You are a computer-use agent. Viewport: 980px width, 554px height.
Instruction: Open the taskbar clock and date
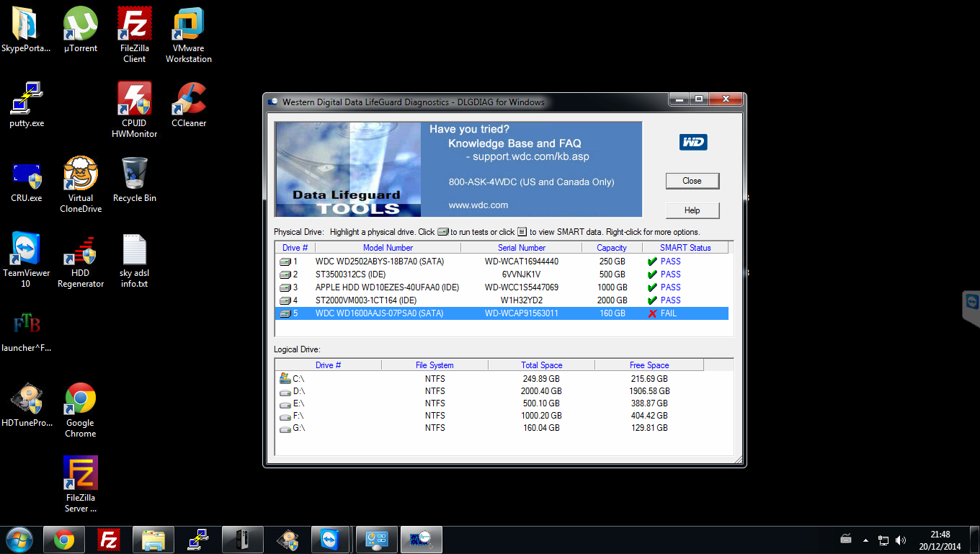pos(940,540)
